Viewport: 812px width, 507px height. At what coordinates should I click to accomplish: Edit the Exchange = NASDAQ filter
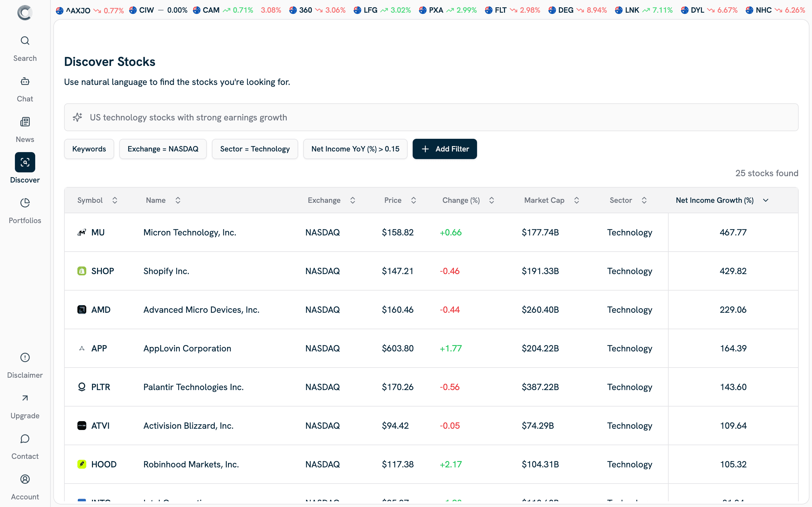point(163,149)
